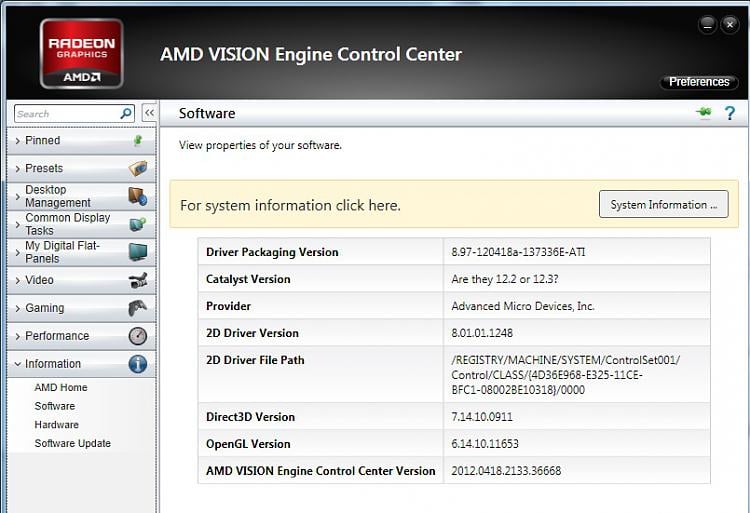Pin this page using the green pin icon
Viewport: 750px width, 513px height.
704,113
